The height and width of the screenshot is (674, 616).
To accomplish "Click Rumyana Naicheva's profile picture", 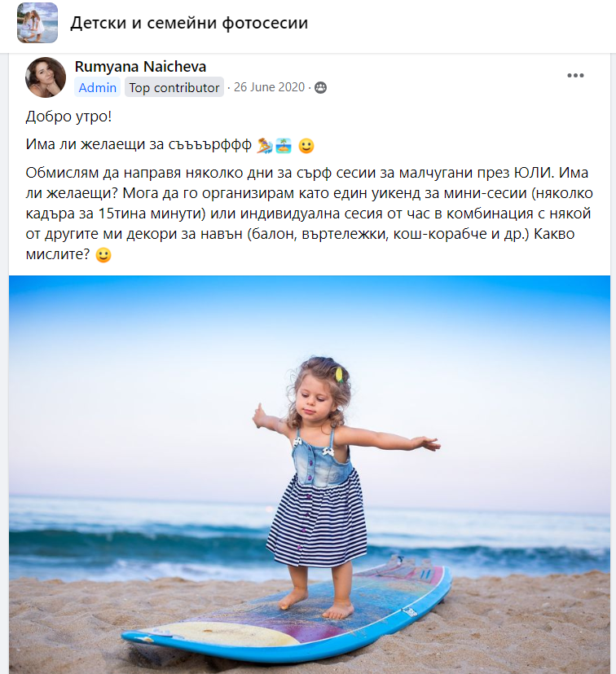I will tap(46, 77).
